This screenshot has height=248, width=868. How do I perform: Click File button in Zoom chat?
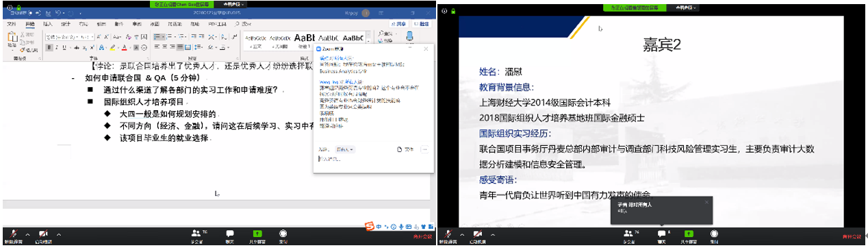coord(405,149)
